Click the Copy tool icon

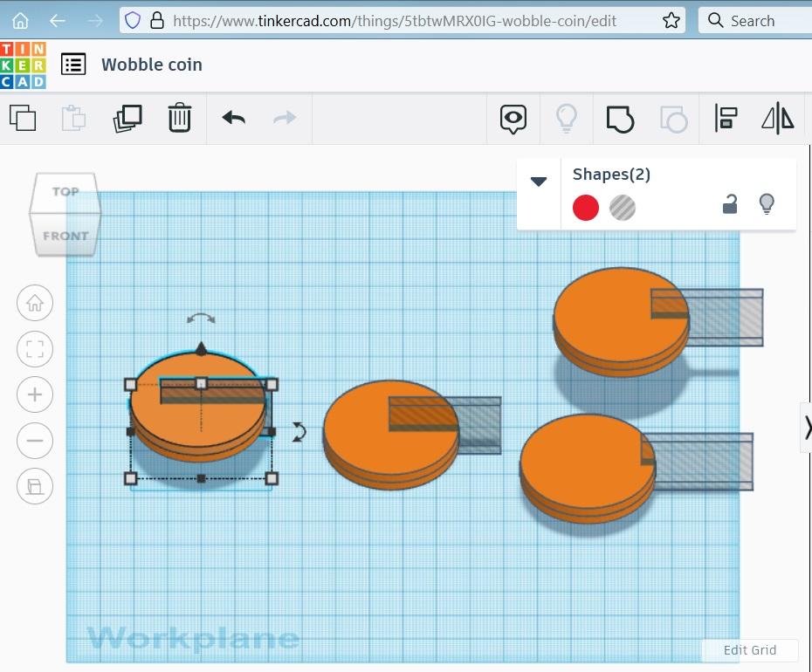tap(23, 118)
